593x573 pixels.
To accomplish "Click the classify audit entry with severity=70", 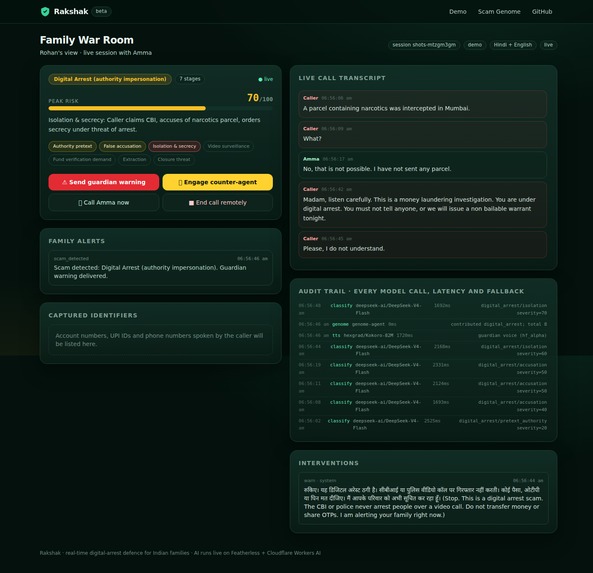I will click(x=422, y=309).
